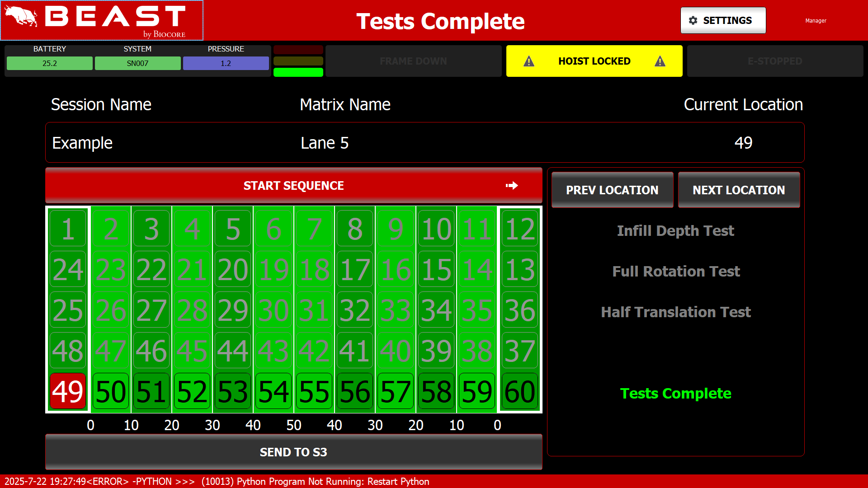The image size is (868, 488).
Task: Click the bright green status indicator light
Action: pyautogui.click(x=298, y=72)
